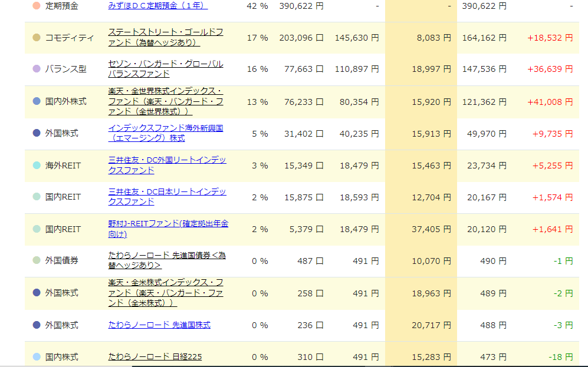Viewport: 588px width, 367px height.
Task: Click the 145,630 円 cost cell
Action: [x=357, y=38]
